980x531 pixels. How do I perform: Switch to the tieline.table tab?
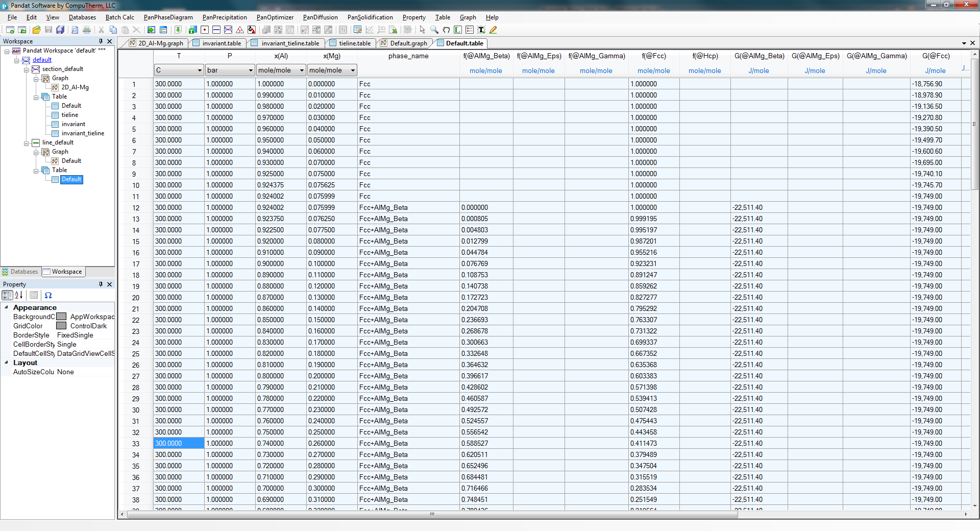tap(354, 43)
